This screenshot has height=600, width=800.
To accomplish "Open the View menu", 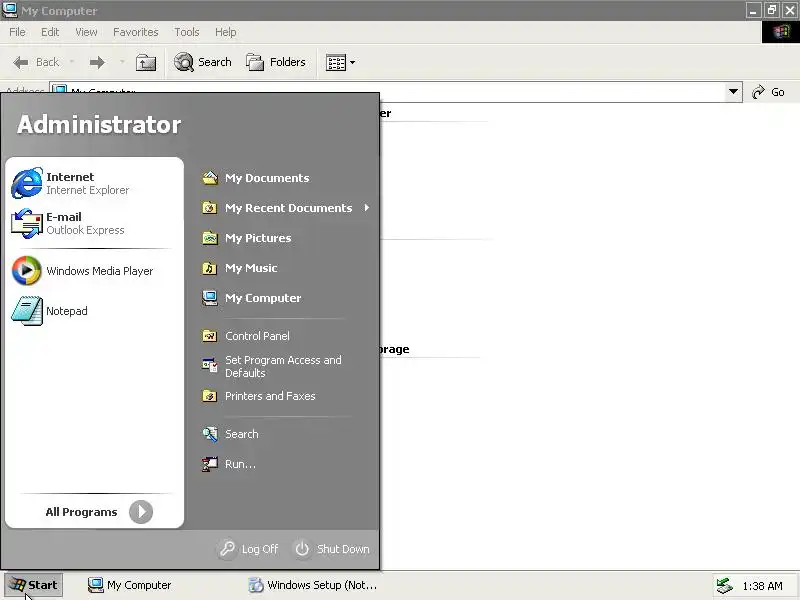I will 86,32.
